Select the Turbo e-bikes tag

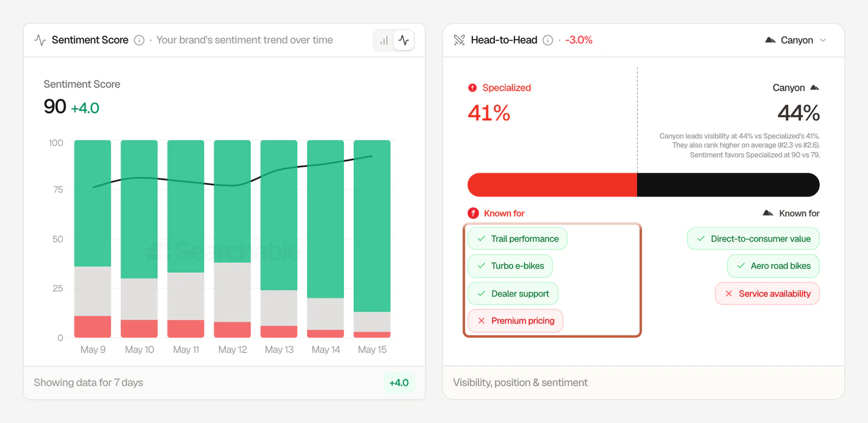click(510, 266)
